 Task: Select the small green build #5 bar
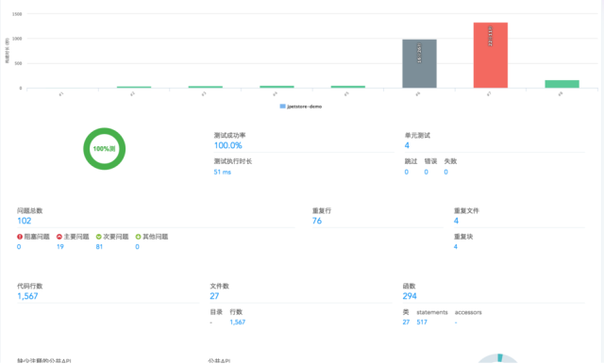click(x=348, y=87)
